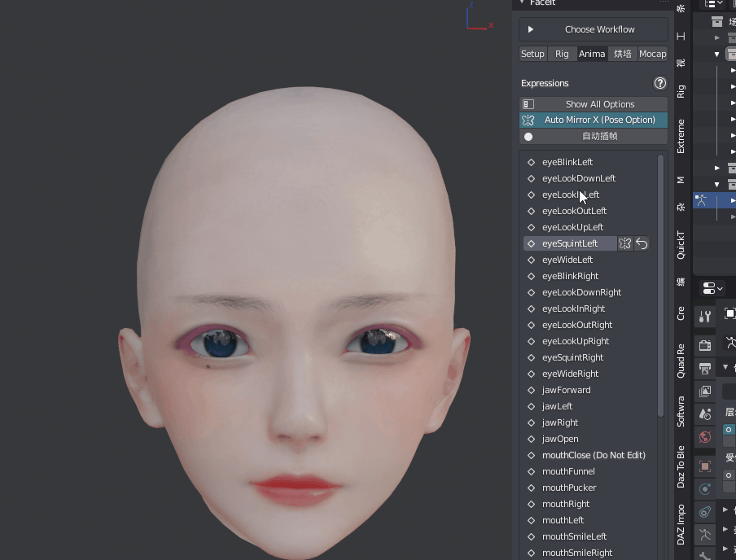The width and height of the screenshot is (736, 560).
Task: Switch to the 烘培 bake tab
Action: coord(622,54)
